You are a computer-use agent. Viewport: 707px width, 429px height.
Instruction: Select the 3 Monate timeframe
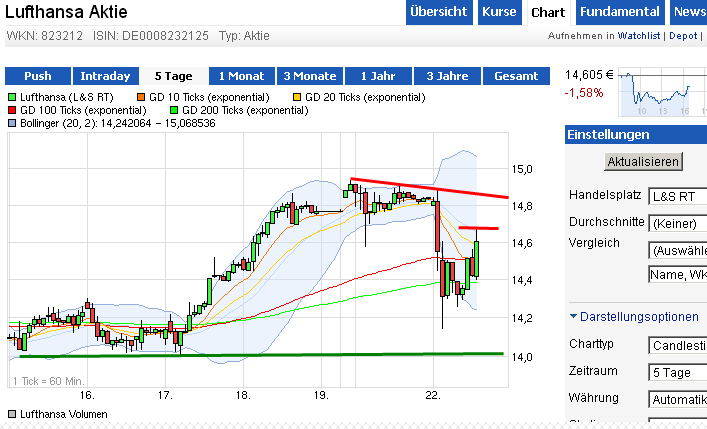[x=310, y=76]
